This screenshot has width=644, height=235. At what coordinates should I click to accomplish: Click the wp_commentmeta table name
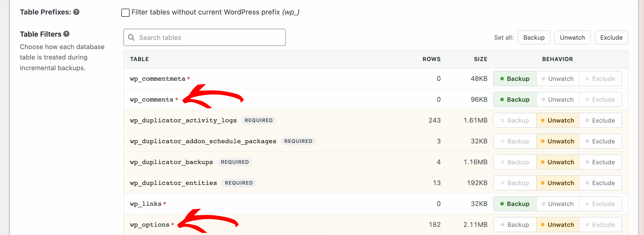158,79
